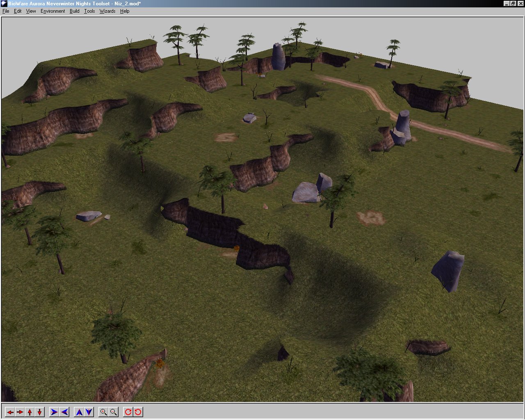Open the Help menu
The image size is (525, 420).
125,11
